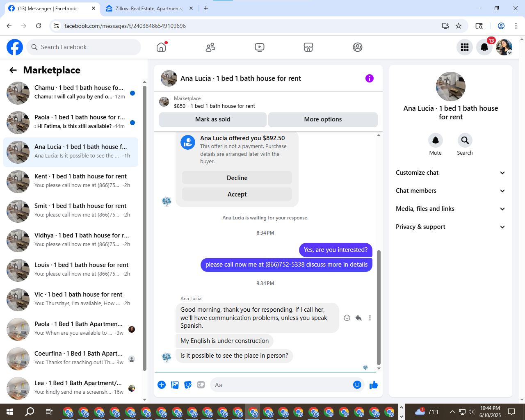The height and width of the screenshot is (420, 525).
Task: Click the browser address bar URL
Action: tap(125, 26)
